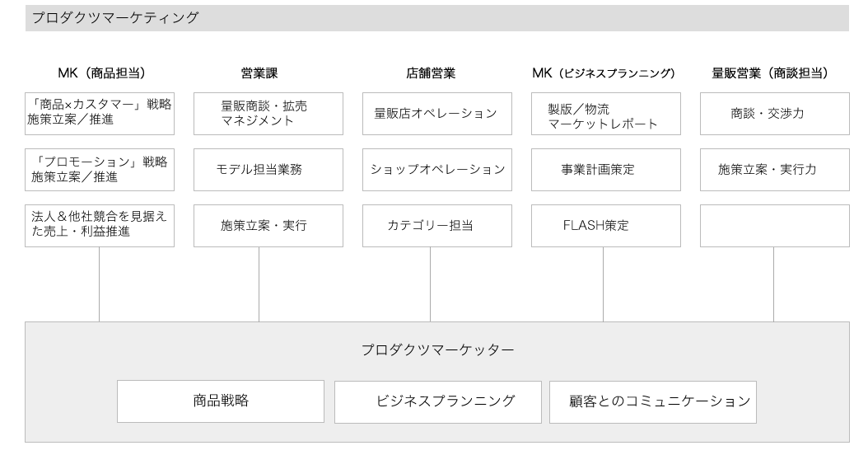Click the 施策立案・実行力 box

point(774,169)
